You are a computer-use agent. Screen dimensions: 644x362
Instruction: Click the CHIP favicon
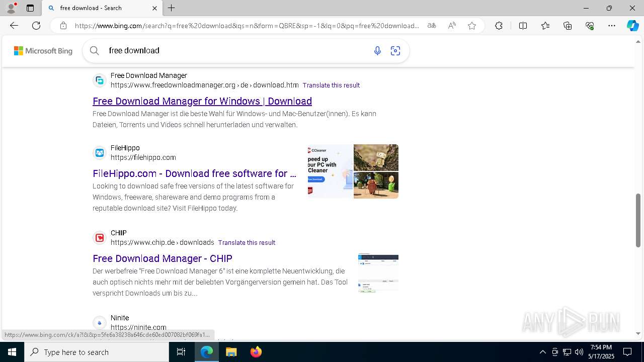pyautogui.click(x=100, y=238)
